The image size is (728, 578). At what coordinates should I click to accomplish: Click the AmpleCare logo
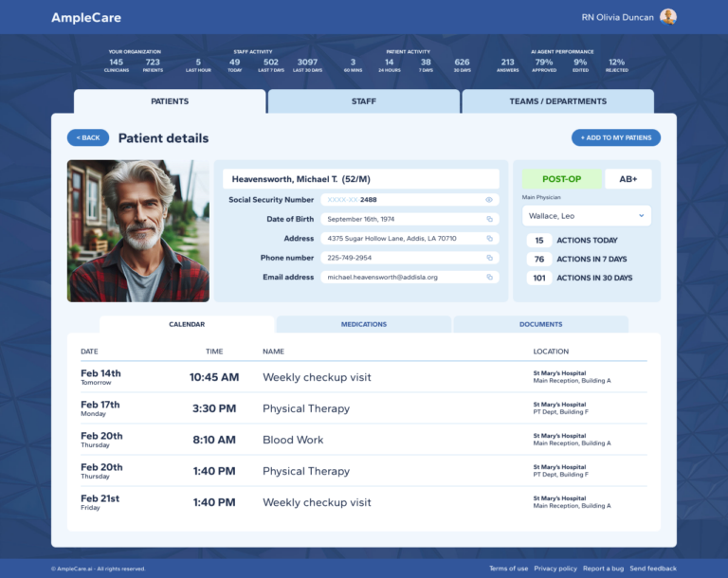pyautogui.click(x=86, y=18)
